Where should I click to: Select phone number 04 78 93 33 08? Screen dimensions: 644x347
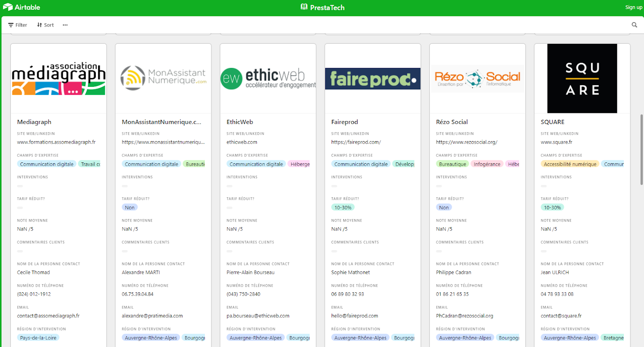point(557,294)
